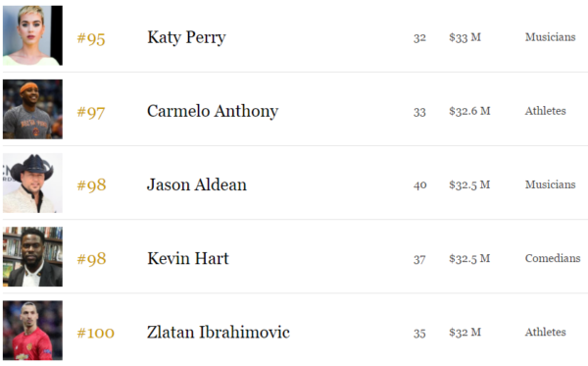588x366 pixels.
Task: Open the Kevin Hart name link
Action: tap(188, 258)
